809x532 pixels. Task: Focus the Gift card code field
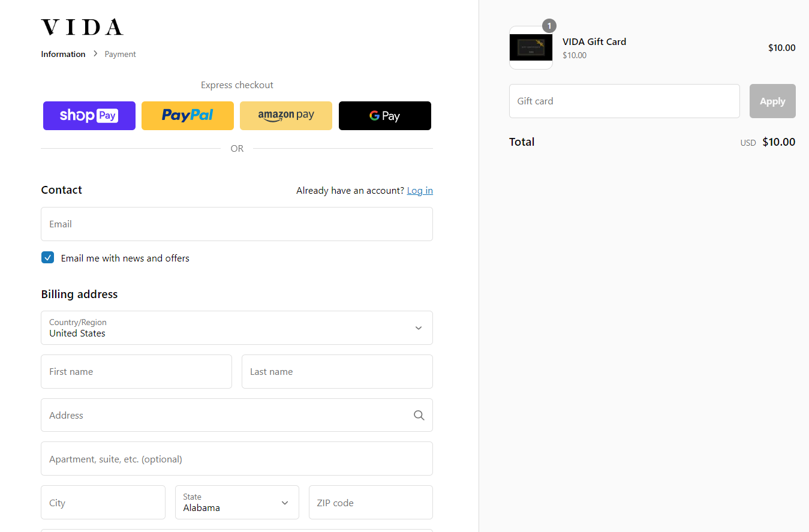coord(624,101)
